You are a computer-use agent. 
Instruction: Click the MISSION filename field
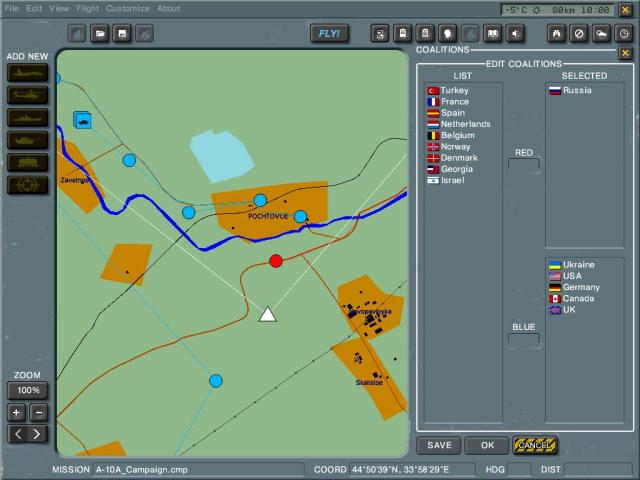[198, 469]
